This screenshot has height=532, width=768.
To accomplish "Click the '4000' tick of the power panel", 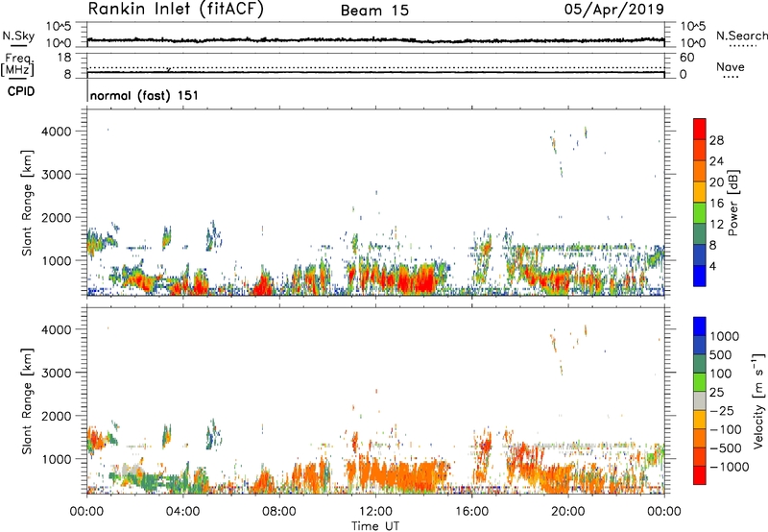I will (57, 132).
